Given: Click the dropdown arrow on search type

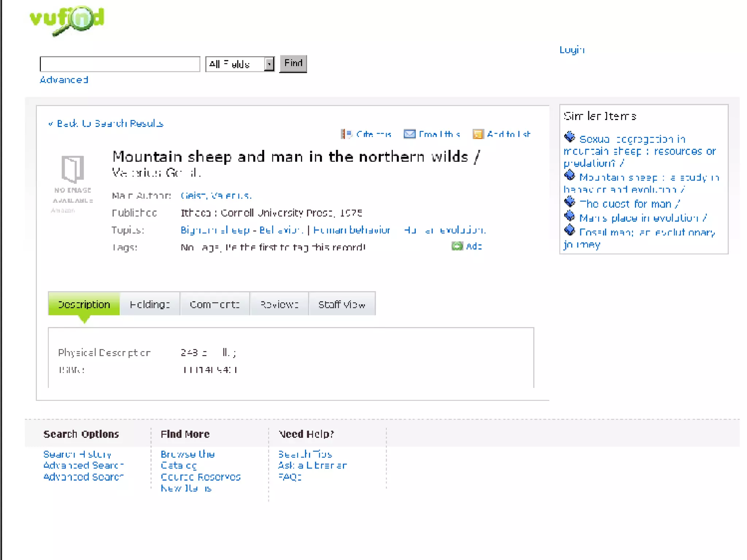Looking at the screenshot, I should (269, 65).
